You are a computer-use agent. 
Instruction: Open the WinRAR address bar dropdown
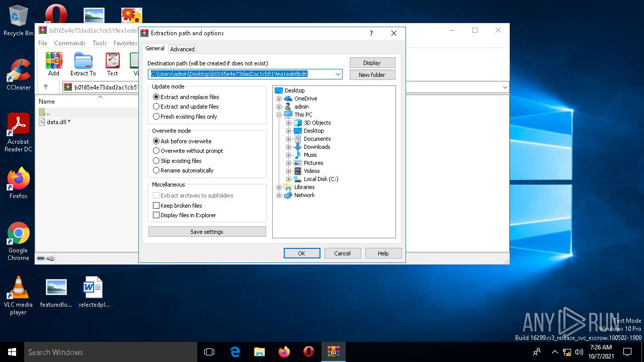505,87
